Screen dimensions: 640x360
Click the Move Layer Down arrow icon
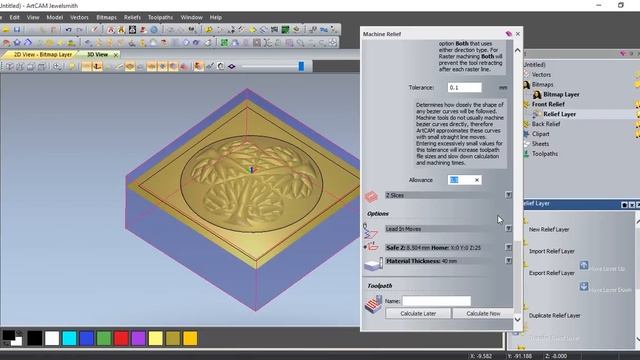point(584,286)
